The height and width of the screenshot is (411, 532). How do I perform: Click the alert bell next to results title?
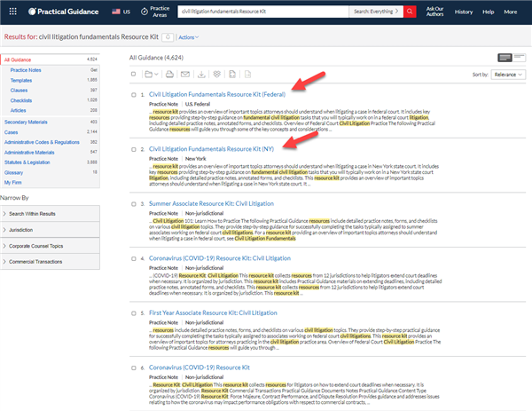168,37
